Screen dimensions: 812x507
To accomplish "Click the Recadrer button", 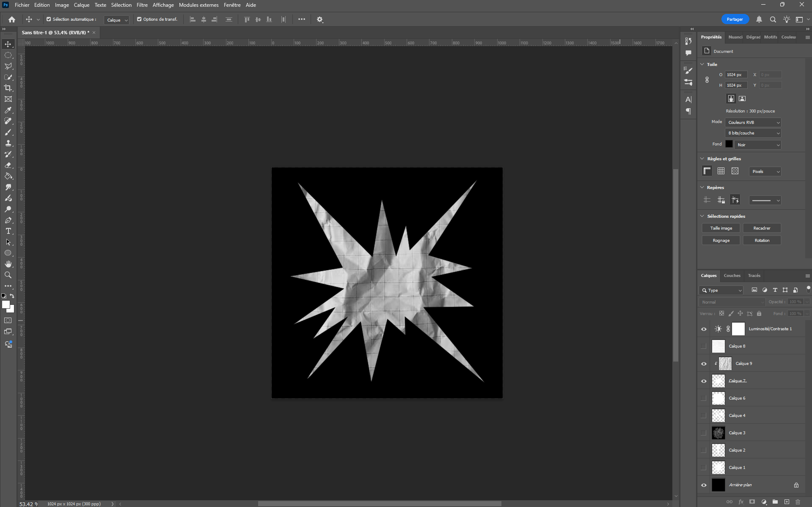I will [x=762, y=228].
